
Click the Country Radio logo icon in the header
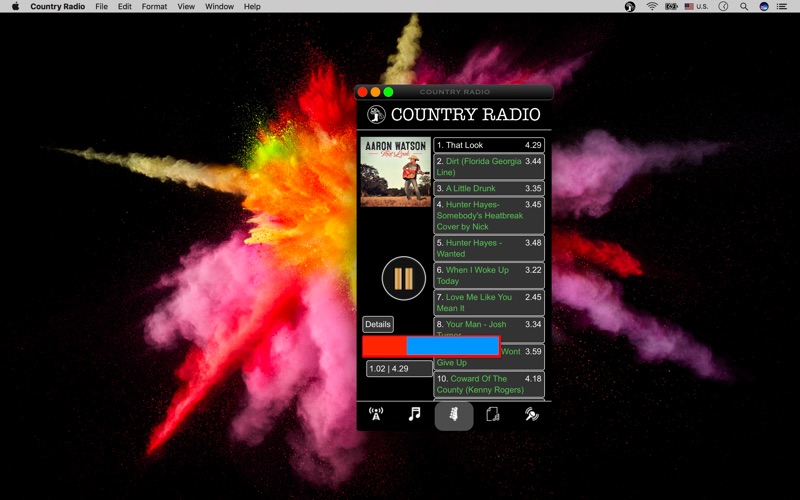[x=377, y=114]
